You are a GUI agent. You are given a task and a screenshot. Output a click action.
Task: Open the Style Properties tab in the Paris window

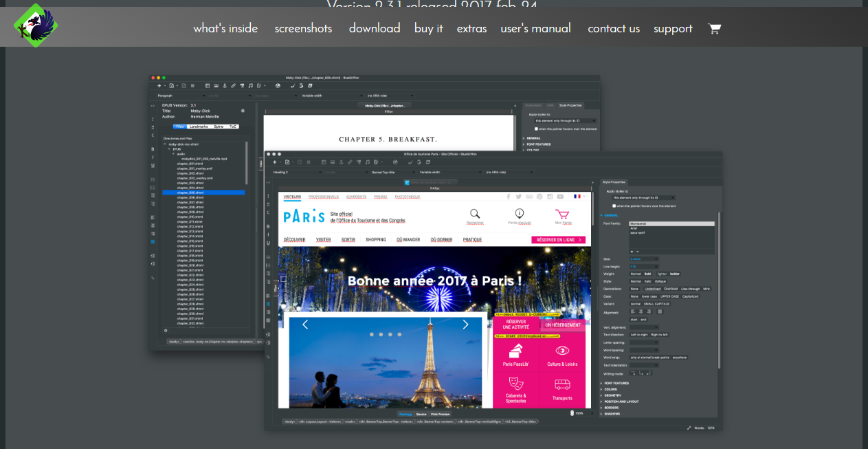tap(614, 182)
